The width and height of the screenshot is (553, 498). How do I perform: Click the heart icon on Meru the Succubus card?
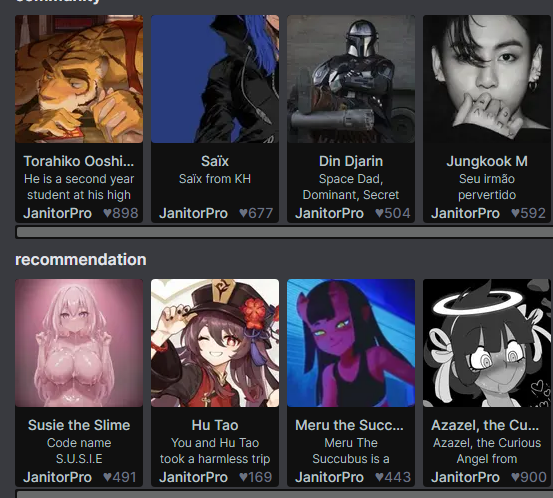pos(379,477)
